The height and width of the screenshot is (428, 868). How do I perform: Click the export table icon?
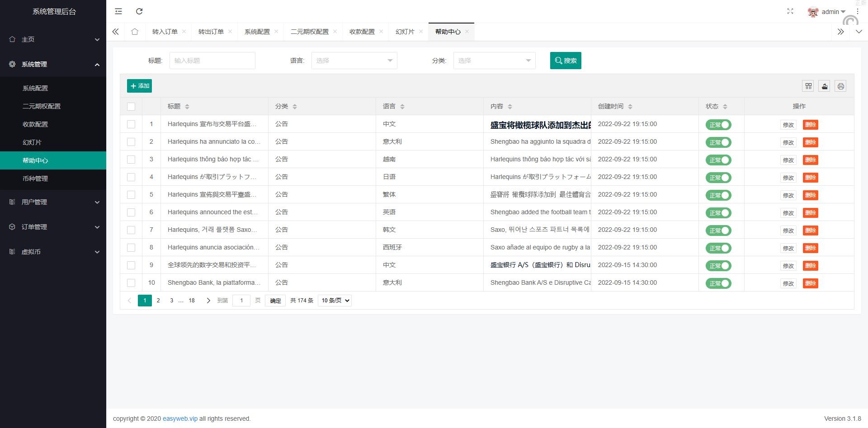[825, 86]
